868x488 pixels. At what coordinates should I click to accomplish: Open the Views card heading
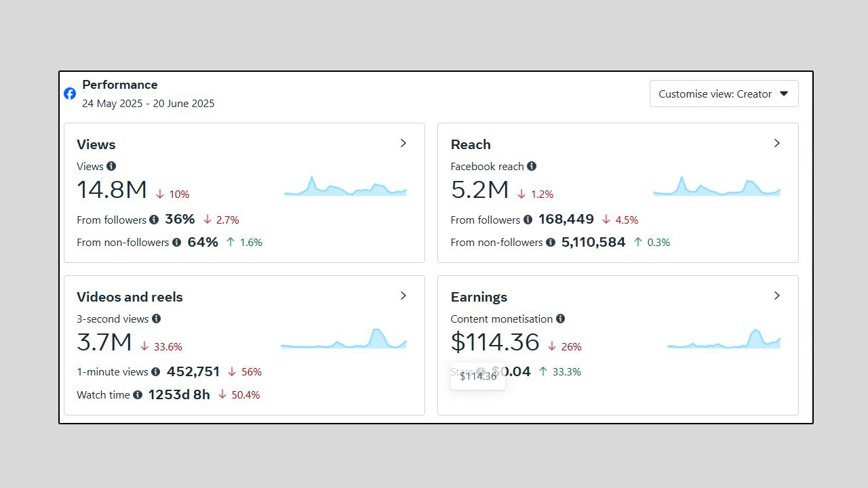tap(96, 144)
